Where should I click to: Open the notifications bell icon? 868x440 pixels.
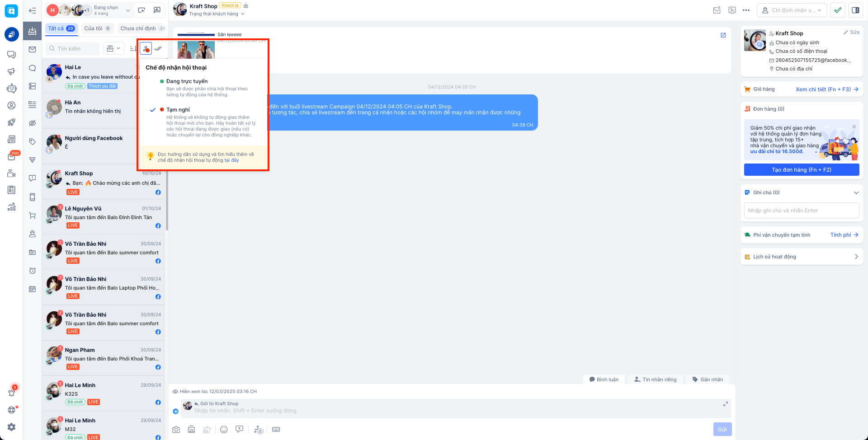point(12,393)
